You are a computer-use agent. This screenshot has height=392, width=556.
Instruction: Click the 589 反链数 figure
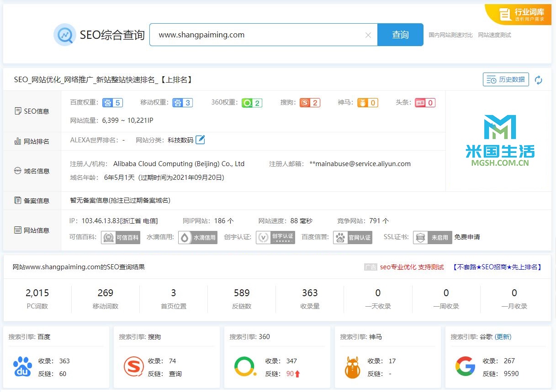[x=242, y=293]
